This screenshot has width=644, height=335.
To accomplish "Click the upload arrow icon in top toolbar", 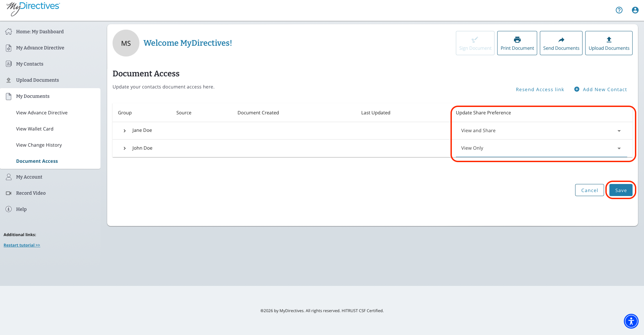I will (609, 39).
